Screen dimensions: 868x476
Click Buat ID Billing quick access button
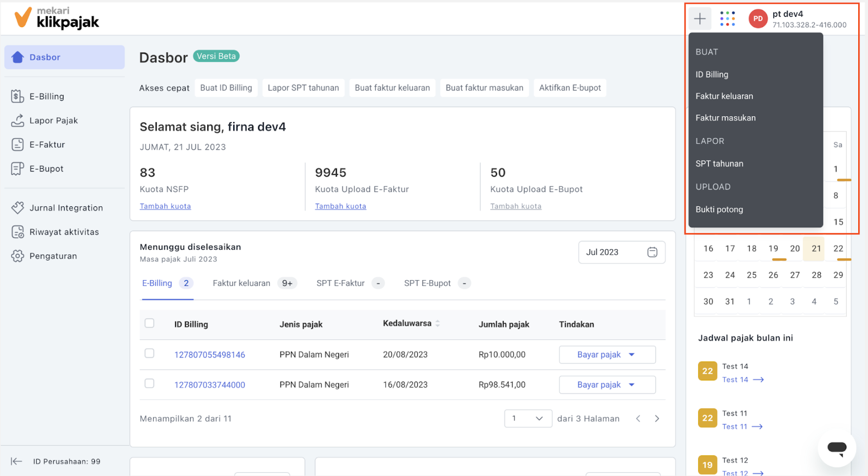226,88
